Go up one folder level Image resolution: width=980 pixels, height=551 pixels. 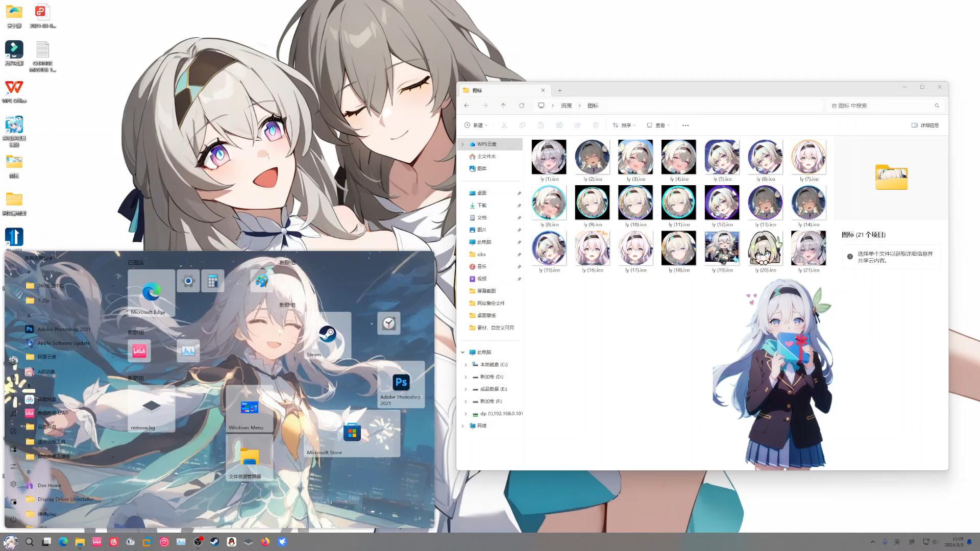point(503,106)
